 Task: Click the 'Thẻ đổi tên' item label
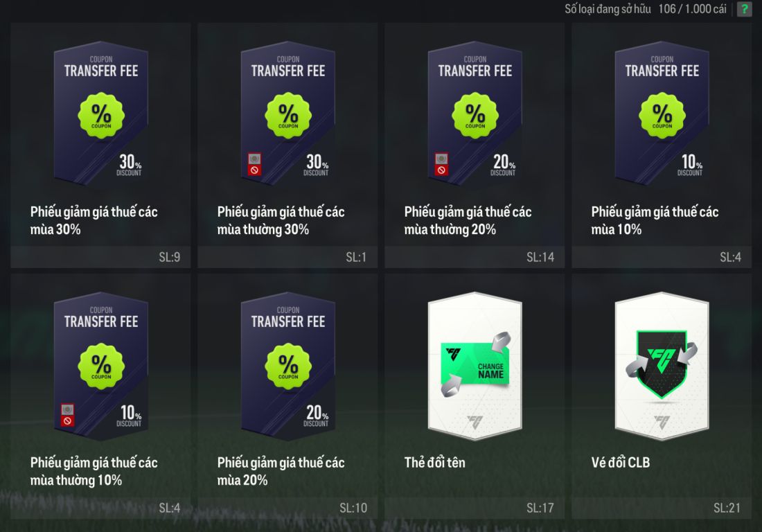point(434,463)
